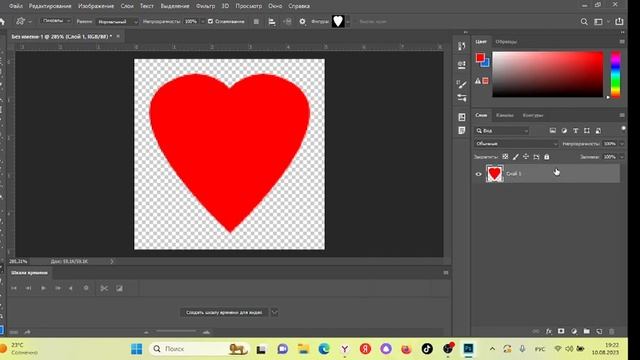The width and height of the screenshot is (640, 360).
Task: Toggle lock all padlock icon
Action: coord(547,157)
